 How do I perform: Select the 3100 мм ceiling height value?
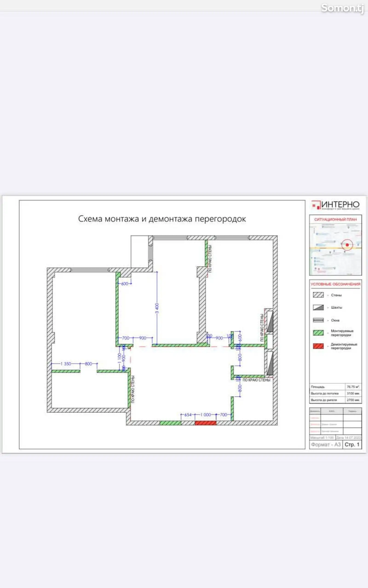pyautogui.click(x=353, y=393)
